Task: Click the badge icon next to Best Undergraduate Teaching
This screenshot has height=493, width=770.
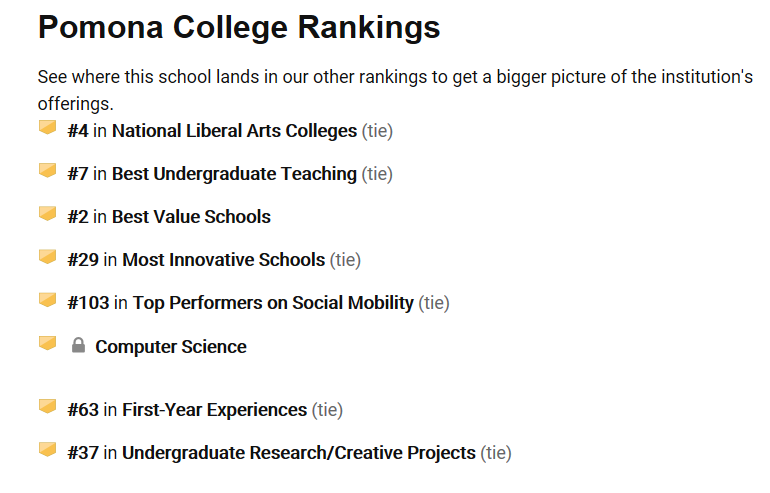Action: point(47,171)
